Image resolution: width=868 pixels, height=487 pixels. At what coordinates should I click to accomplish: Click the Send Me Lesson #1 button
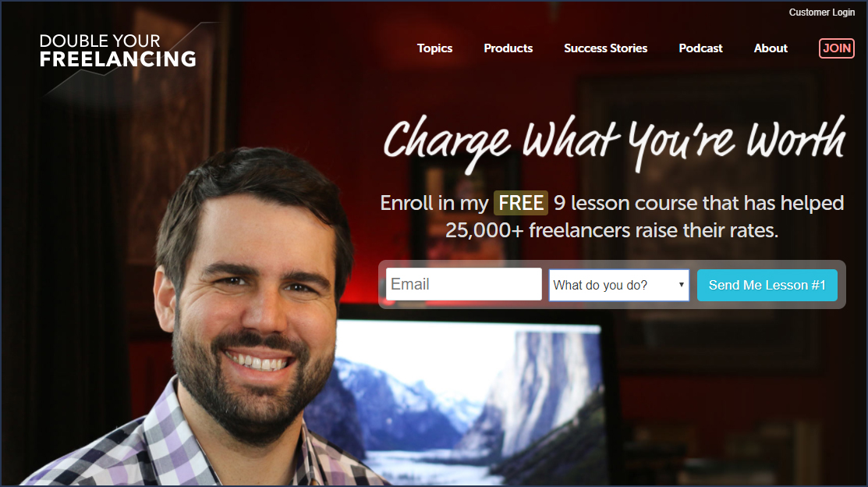pyautogui.click(x=767, y=286)
